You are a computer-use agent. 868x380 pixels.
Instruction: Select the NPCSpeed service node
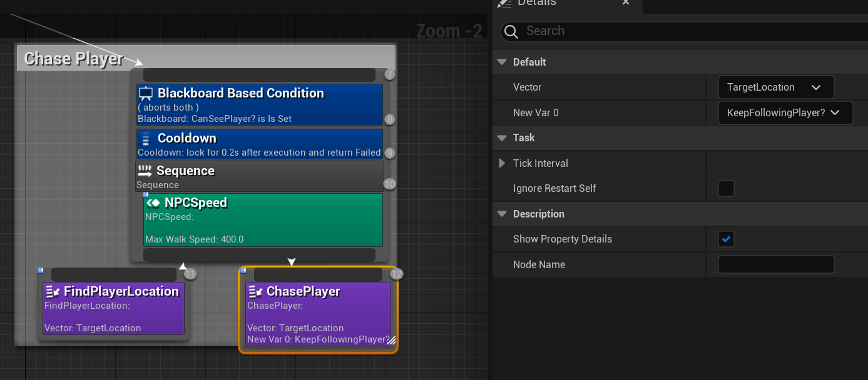pyautogui.click(x=263, y=220)
